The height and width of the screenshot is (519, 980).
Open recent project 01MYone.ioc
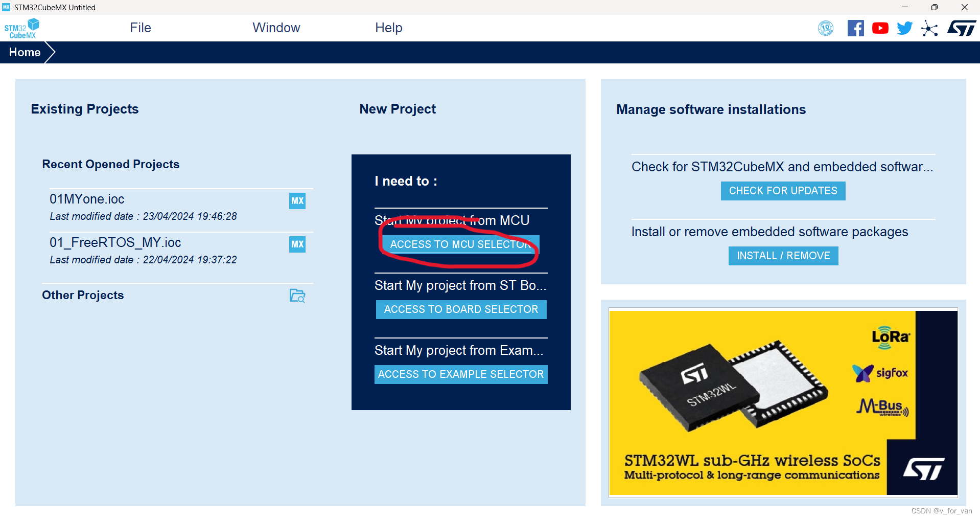click(87, 199)
